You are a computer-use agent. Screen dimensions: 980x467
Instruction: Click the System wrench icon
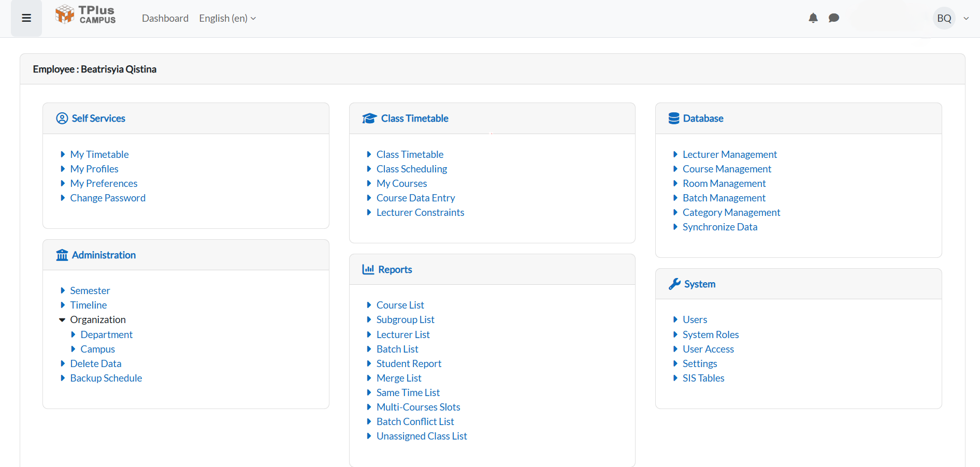tap(674, 284)
